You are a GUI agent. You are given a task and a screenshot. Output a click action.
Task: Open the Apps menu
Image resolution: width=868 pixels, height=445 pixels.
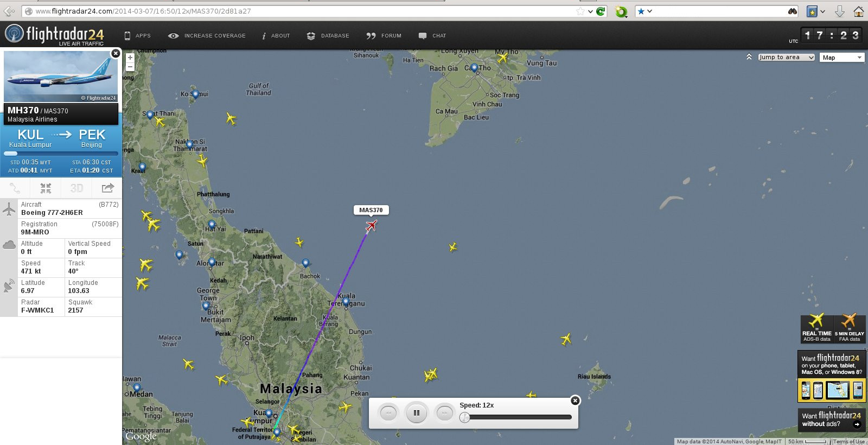(137, 36)
